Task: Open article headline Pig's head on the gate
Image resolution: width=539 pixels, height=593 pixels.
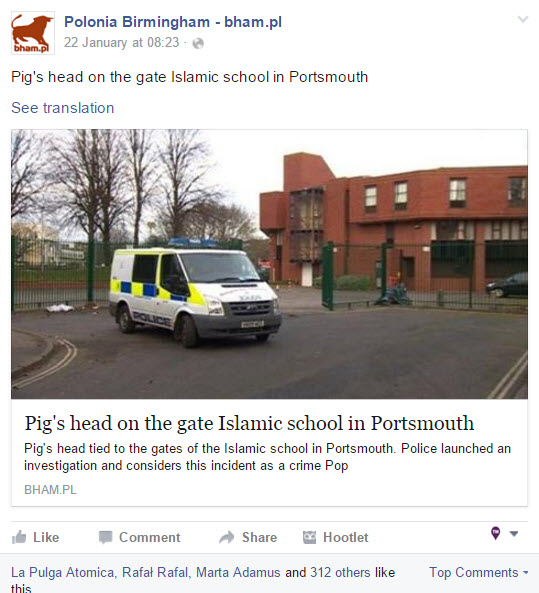Action: tap(249, 423)
